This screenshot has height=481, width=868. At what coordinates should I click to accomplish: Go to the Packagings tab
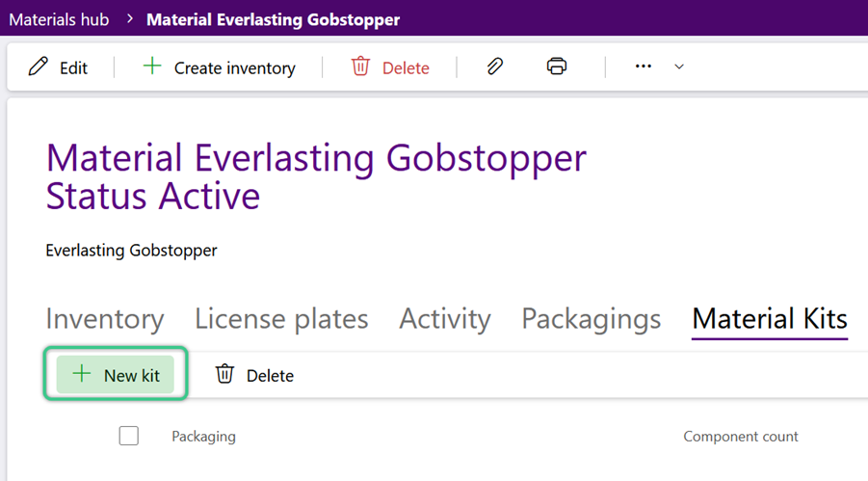(592, 320)
